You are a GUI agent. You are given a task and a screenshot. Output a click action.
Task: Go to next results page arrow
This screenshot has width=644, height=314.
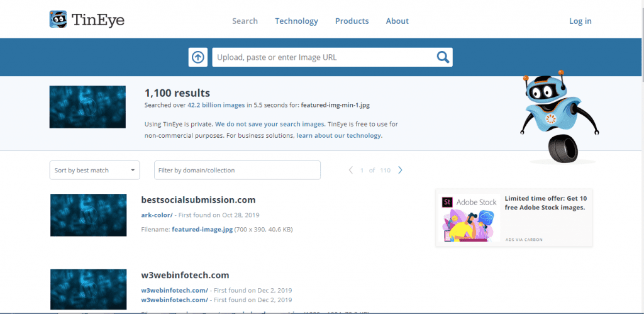pyautogui.click(x=401, y=170)
